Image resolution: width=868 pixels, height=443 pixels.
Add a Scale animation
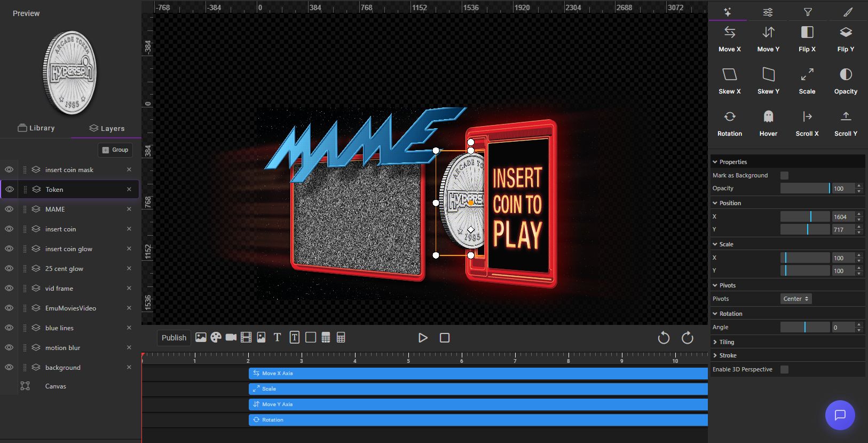(807, 81)
